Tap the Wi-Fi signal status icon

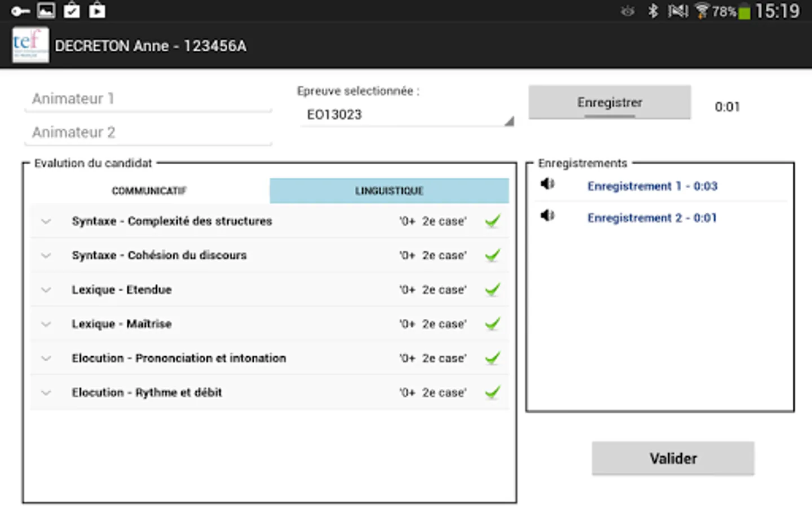click(x=701, y=11)
